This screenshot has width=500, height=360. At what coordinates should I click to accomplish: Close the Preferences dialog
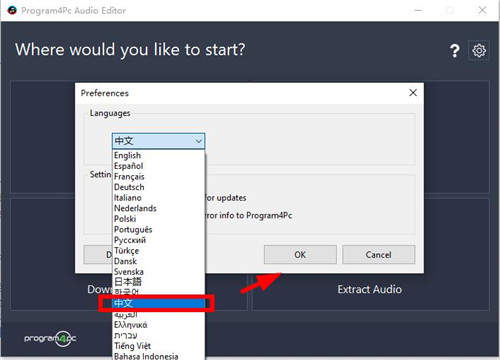[413, 93]
